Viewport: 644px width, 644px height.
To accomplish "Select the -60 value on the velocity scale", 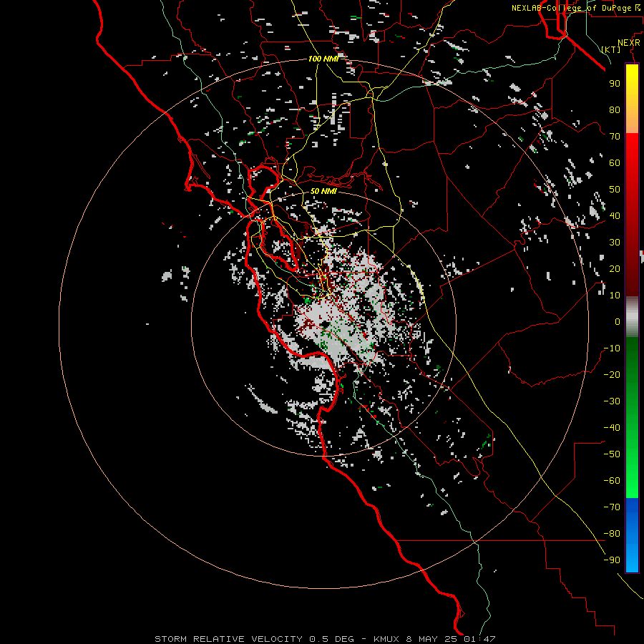I will tap(612, 481).
